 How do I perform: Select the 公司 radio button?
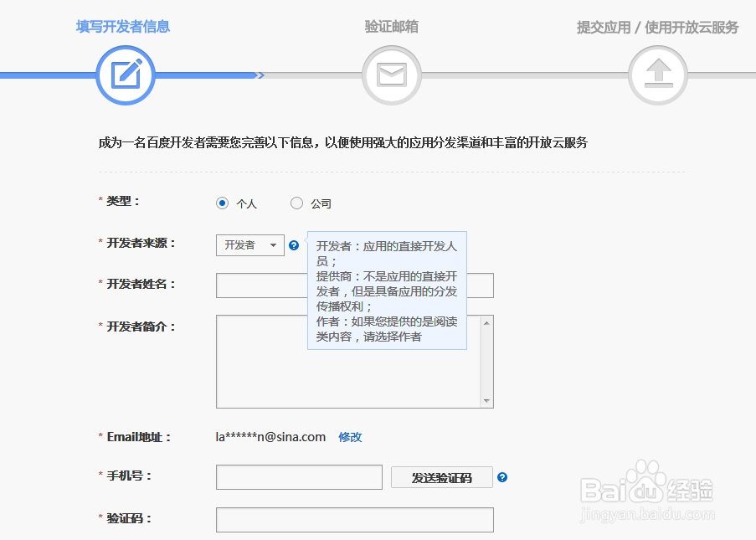[x=296, y=203]
